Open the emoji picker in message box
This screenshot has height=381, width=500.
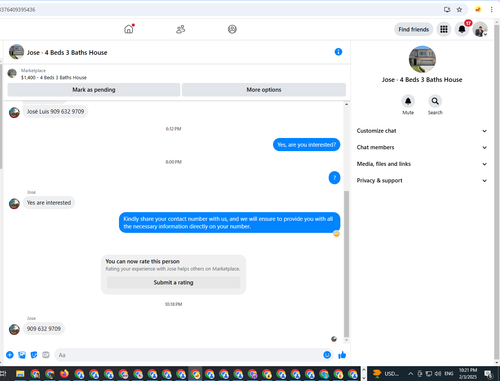327,355
